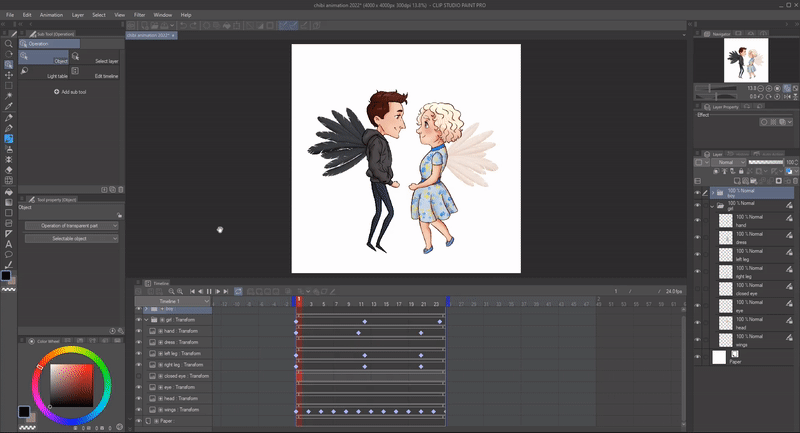Choose the Text tool in toolbar
Screen dimensions: 800x433
(x=9, y=243)
